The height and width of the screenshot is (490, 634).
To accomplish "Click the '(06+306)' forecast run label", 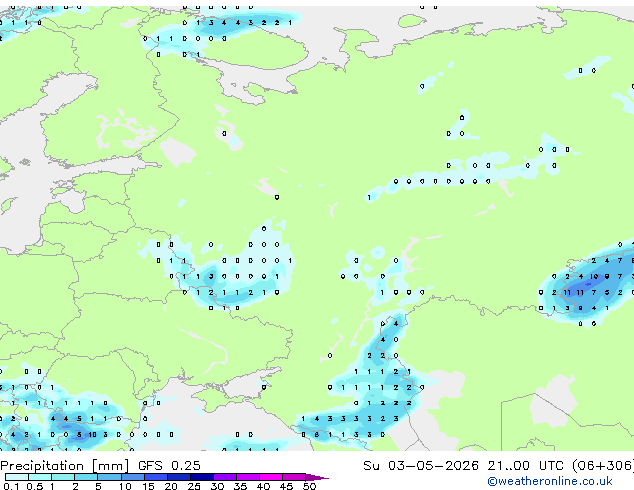I will [x=603, y=465].
